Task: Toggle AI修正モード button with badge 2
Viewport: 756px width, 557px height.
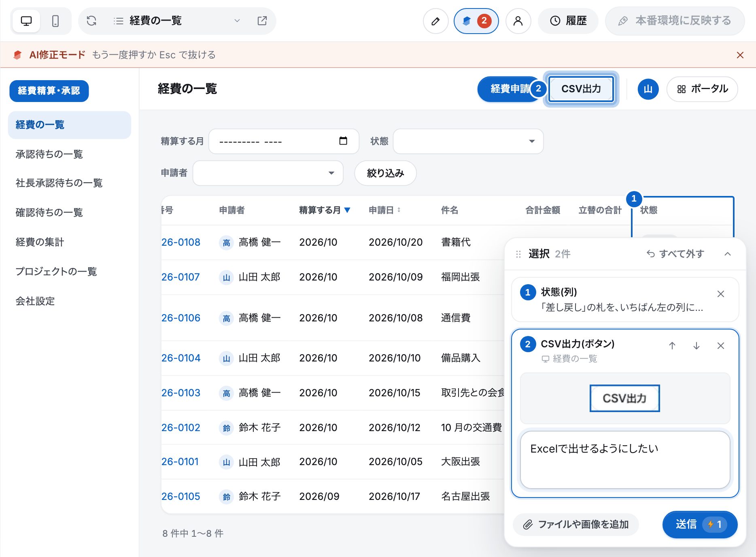Action: tap(476, 21)
